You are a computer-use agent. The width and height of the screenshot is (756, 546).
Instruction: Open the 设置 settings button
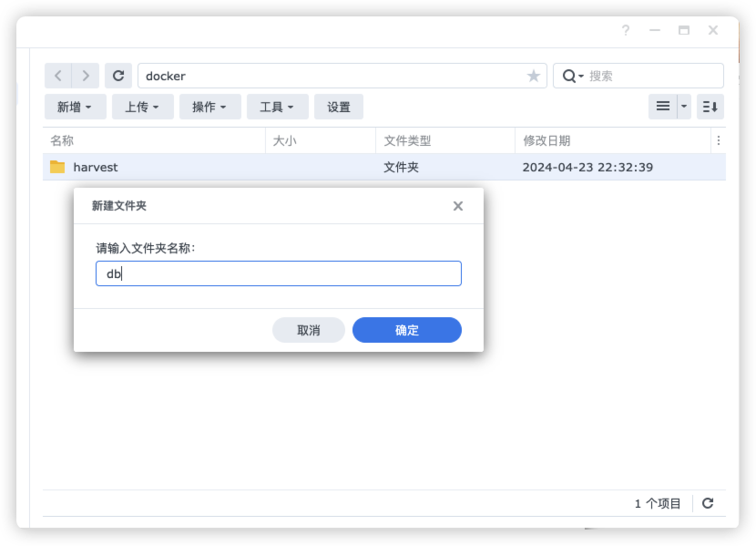[x=339, y=107]
